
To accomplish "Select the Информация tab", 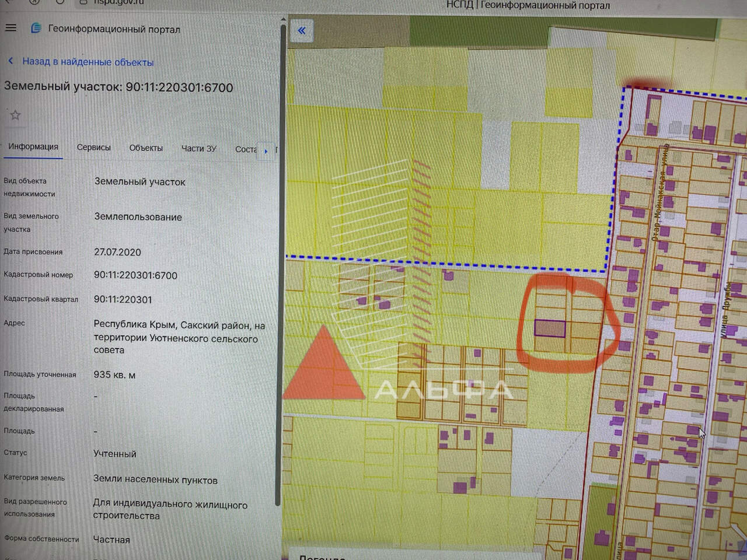I will (x=33, y=147).
